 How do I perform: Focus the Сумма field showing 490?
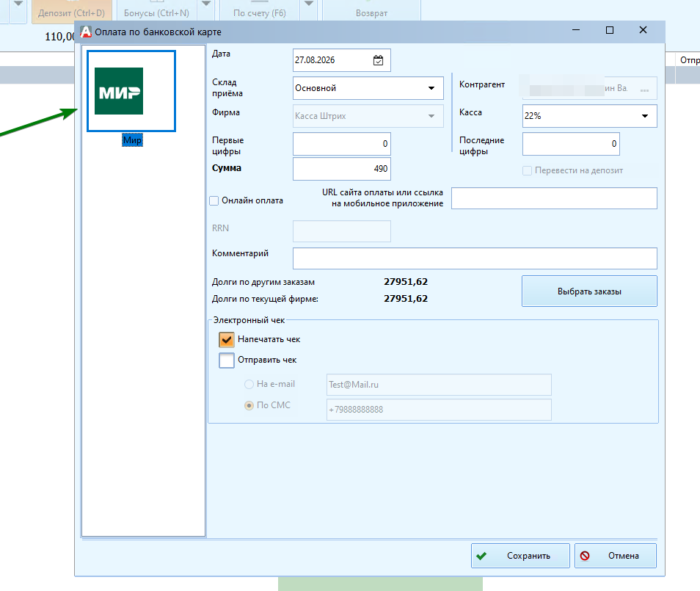point(341,169)
